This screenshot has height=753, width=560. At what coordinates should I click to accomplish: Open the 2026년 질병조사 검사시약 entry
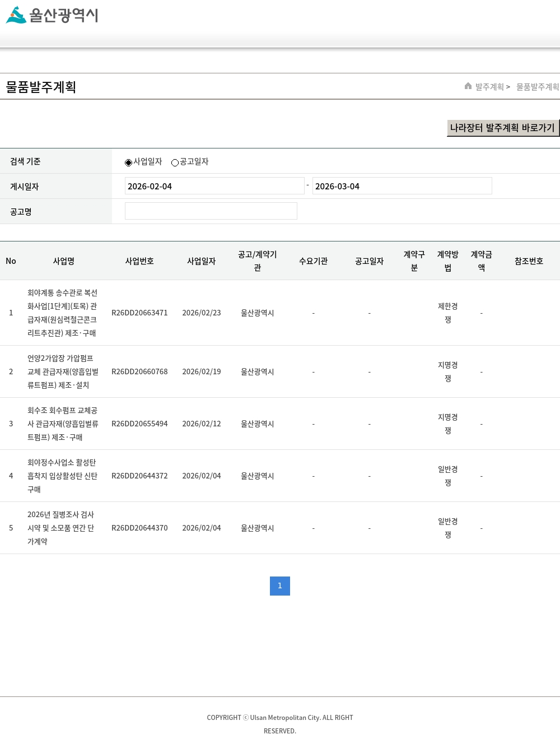click(x=61, y=528)
